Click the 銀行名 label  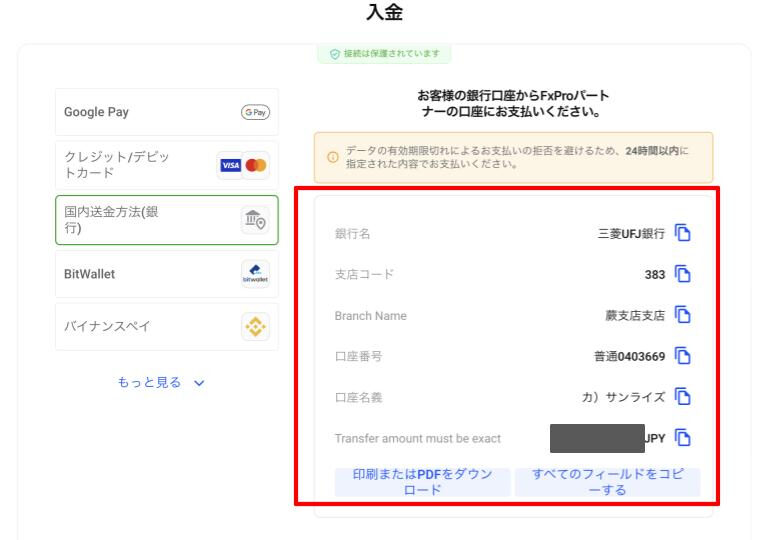click(352, 234)
